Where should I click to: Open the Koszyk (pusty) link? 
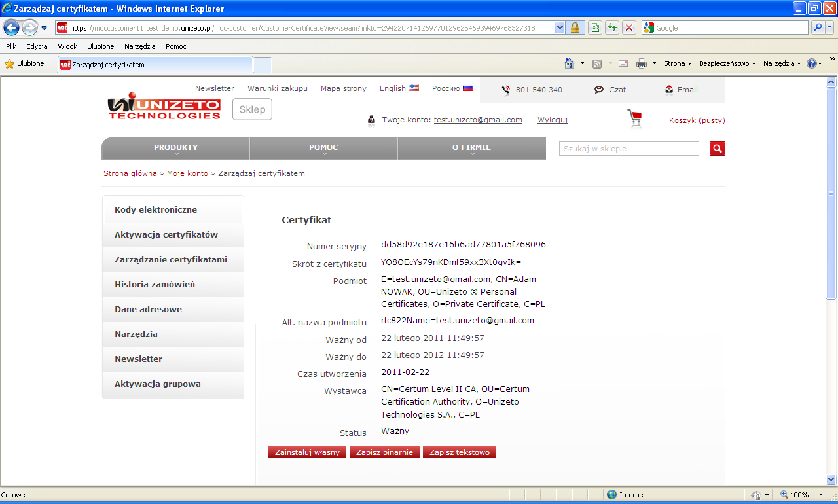click(697, 120)
